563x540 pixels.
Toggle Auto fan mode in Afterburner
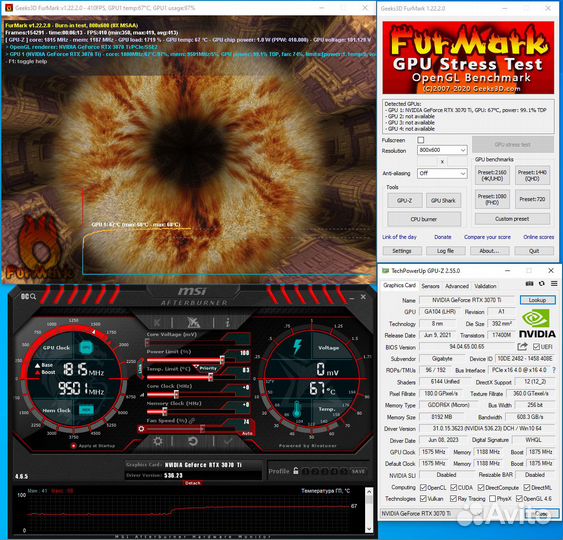pos(247,433)
